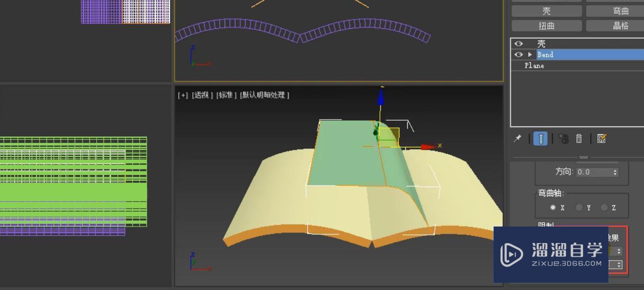Viewport: 644px width, 290px height.
Task: Select the 壳 modifier in stack
Action: (x=541, y=44)
